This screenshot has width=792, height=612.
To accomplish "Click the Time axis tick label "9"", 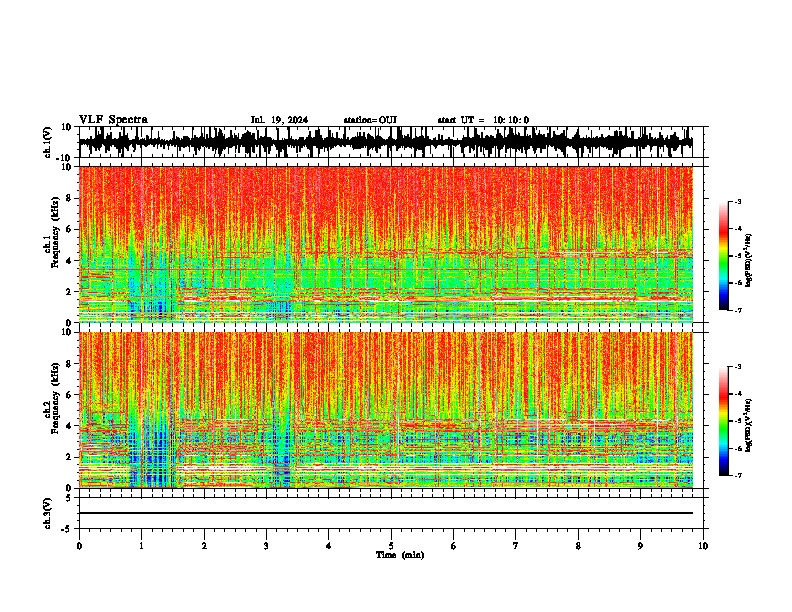I will (640, 546).
